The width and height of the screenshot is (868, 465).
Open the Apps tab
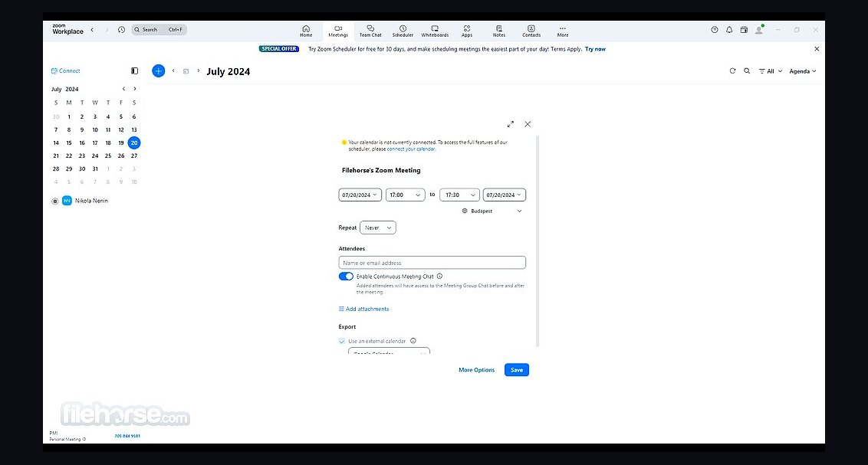coord(467,31)
